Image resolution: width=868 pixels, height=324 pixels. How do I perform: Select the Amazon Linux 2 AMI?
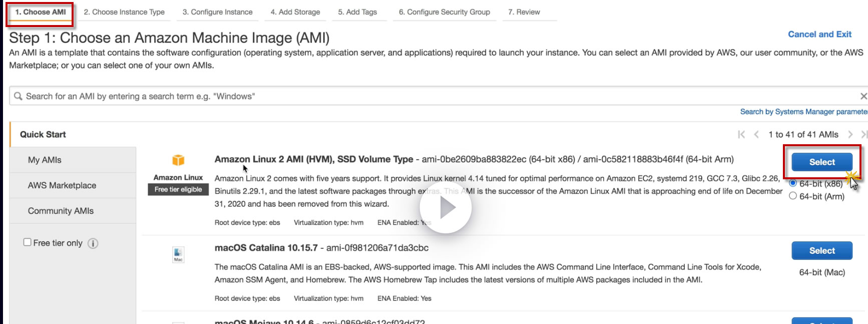click(822, 162)
